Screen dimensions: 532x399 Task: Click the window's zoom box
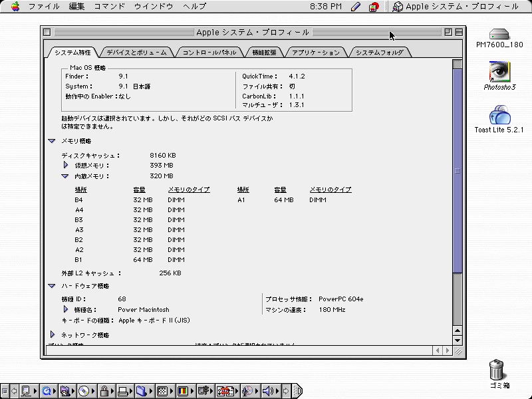(x=448, y=32)
